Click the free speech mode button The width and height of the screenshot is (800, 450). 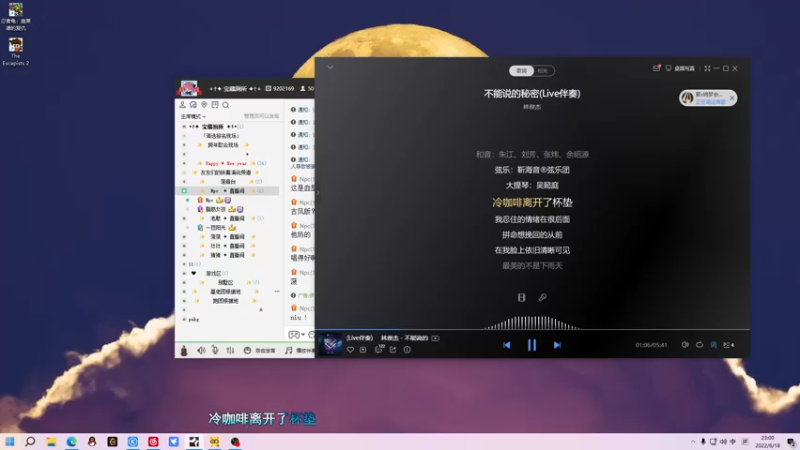click(x=259, y=351)
